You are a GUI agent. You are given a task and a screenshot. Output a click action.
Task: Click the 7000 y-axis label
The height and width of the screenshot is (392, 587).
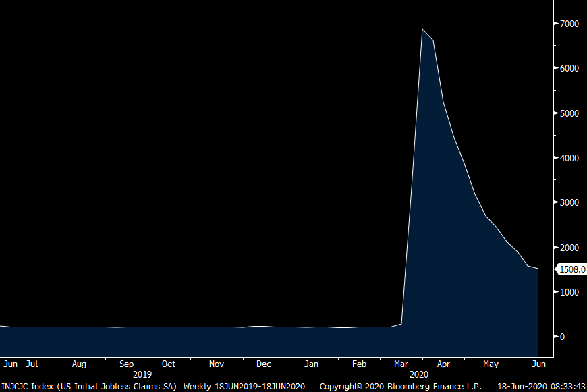click(x=569, y=24)
